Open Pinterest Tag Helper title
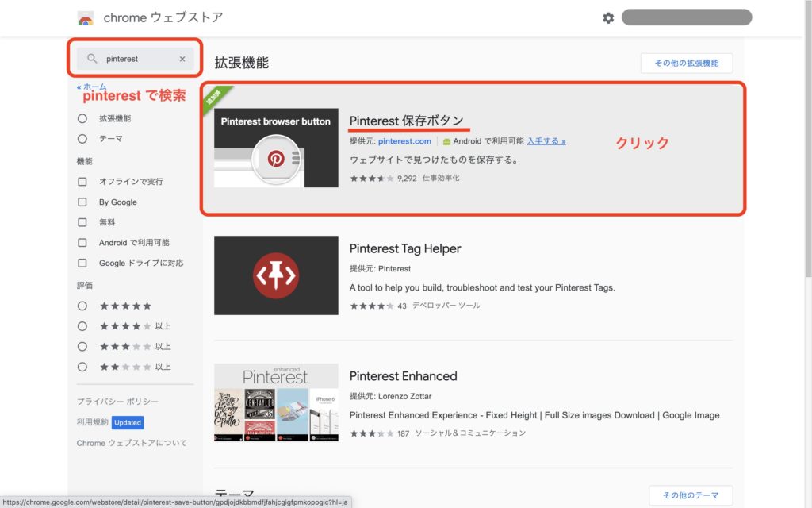 [405, 248]
